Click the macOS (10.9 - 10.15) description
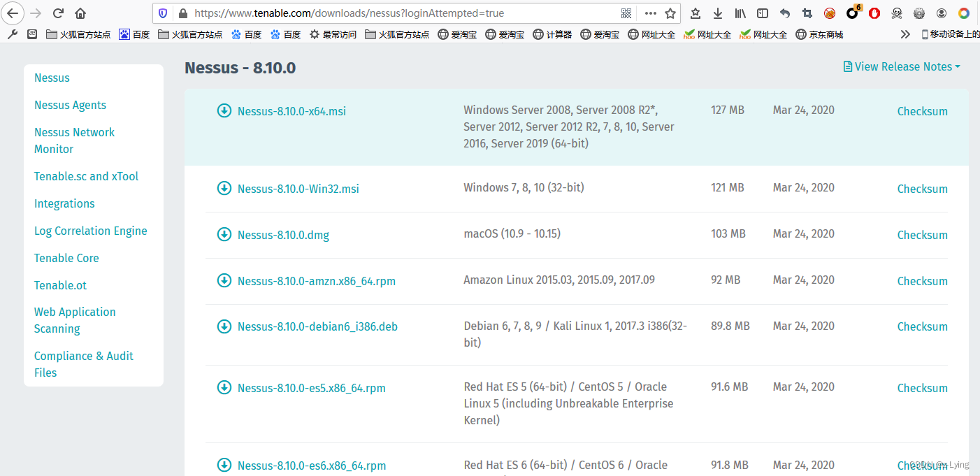 pyautogui.click(x=512, y=233)
